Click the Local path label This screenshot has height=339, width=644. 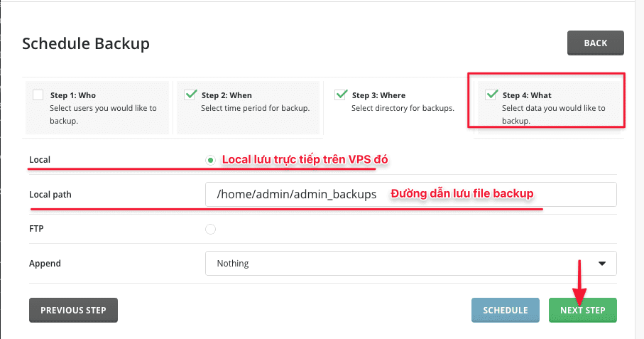click(x=50, y=195)
